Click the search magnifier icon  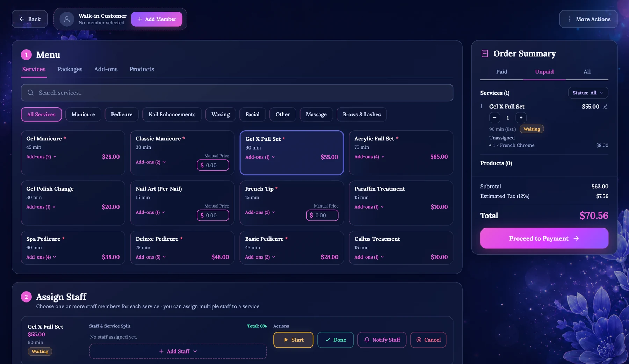click(31, 93)
